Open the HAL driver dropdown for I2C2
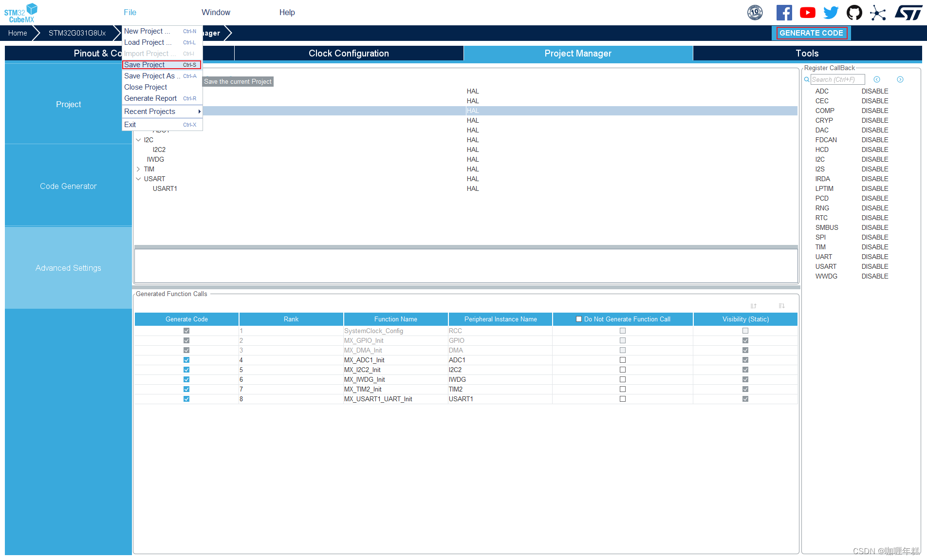Image resolution: width=927 pixels, height=560 pixels. coord(473,149)
